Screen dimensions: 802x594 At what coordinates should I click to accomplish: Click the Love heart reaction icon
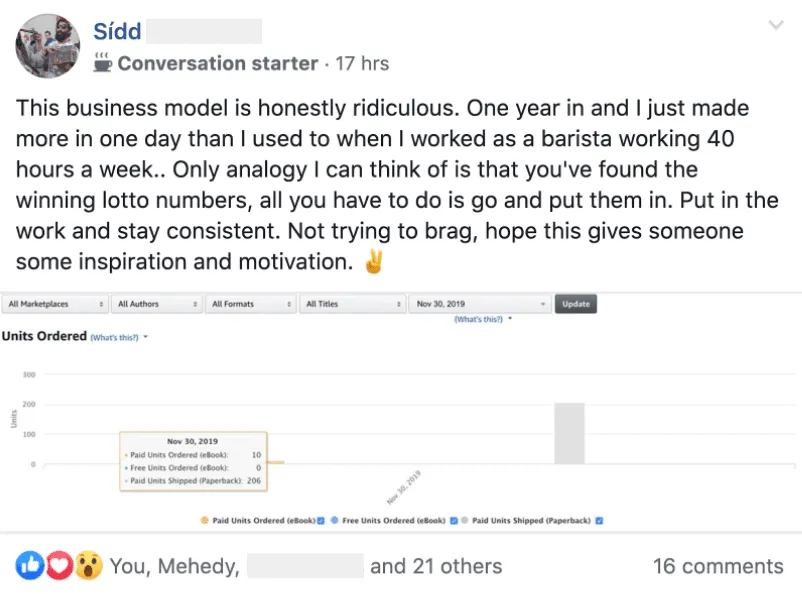(60, 566)
